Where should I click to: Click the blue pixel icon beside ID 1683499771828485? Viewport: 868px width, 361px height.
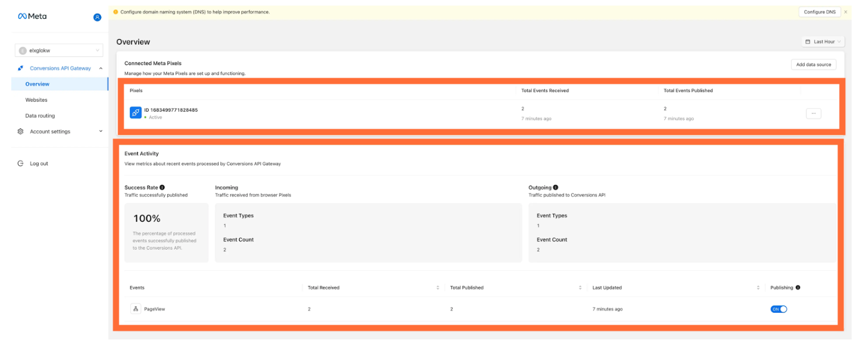click(x=136, y=113)
